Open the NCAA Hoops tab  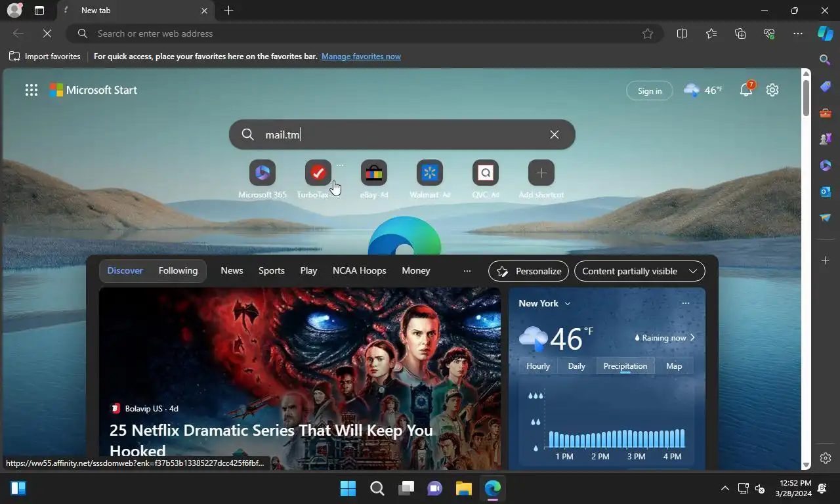[359, 270]
